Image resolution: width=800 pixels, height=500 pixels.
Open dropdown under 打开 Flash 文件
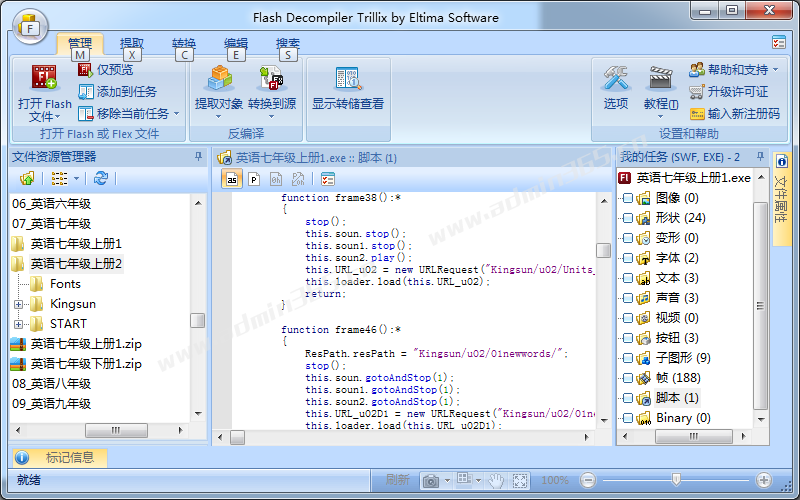57,117
